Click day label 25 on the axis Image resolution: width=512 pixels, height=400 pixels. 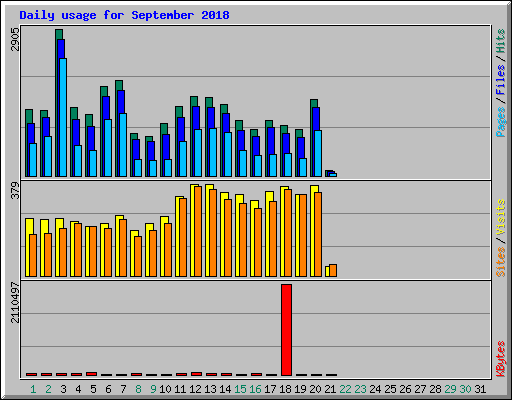pyautogui.click(x=390, y=389)
